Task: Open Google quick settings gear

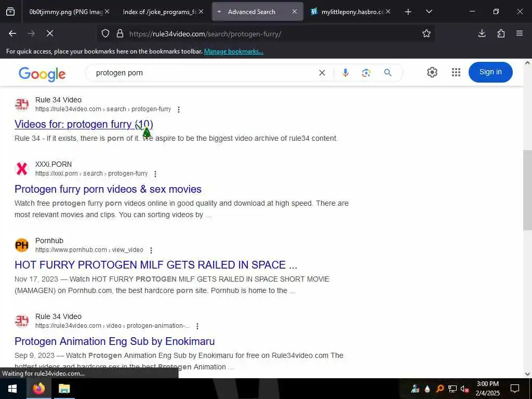Action: point(432,72)
